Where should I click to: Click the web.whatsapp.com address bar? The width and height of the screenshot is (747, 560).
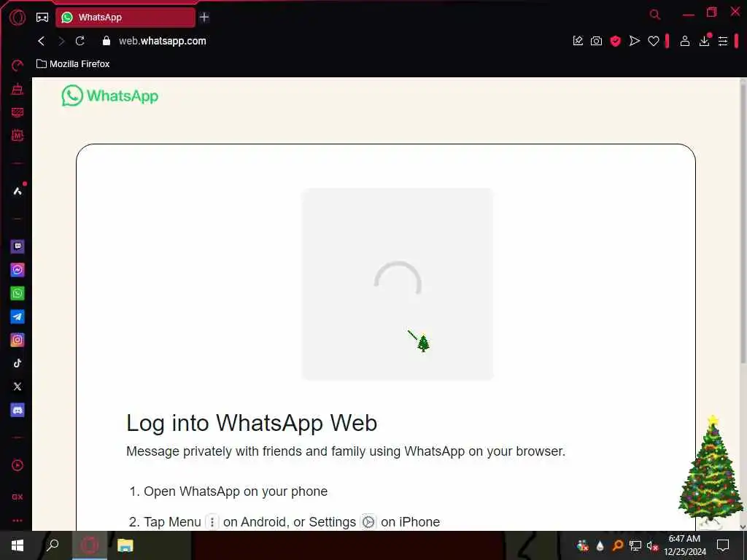[x=163, y=42]
